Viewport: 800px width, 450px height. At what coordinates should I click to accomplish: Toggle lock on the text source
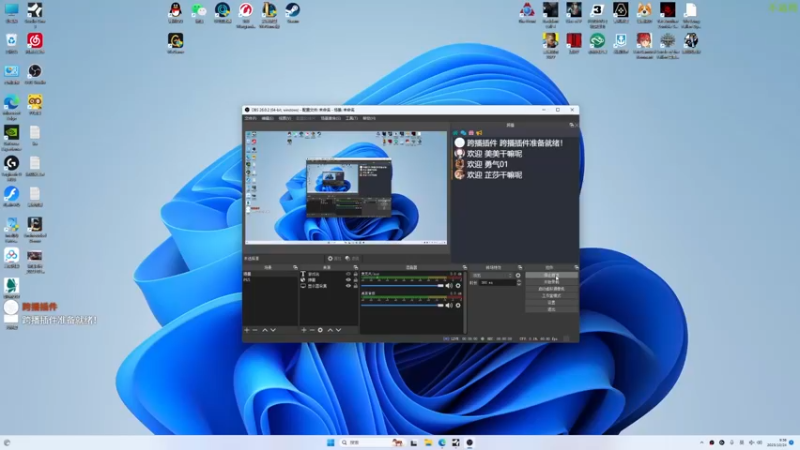point(356,274)
